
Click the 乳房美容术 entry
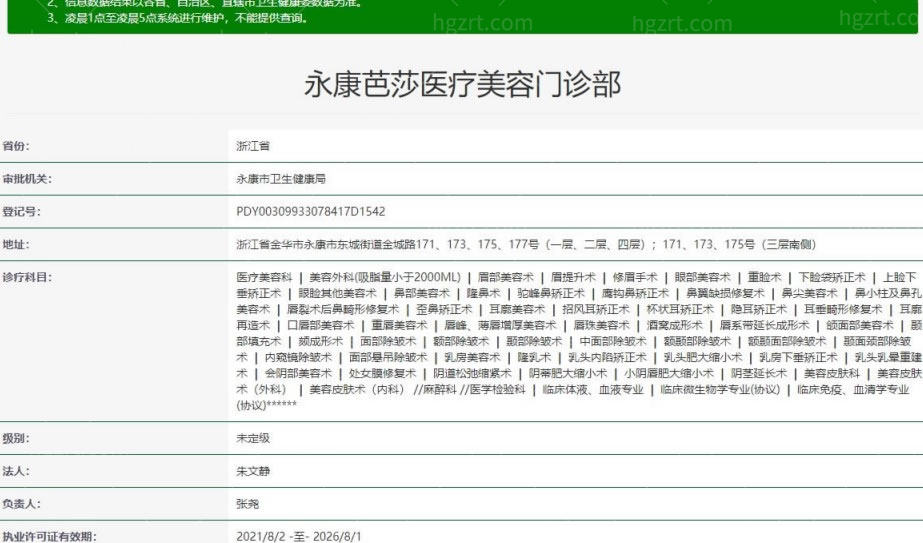pos(472,357)
